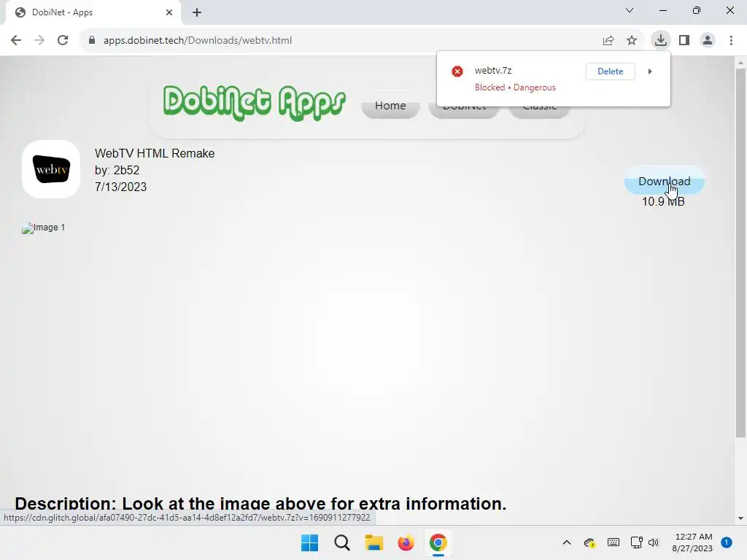Click the Blocked • Dangerous status text
The image size is (747, 560).
pos(515,87)
